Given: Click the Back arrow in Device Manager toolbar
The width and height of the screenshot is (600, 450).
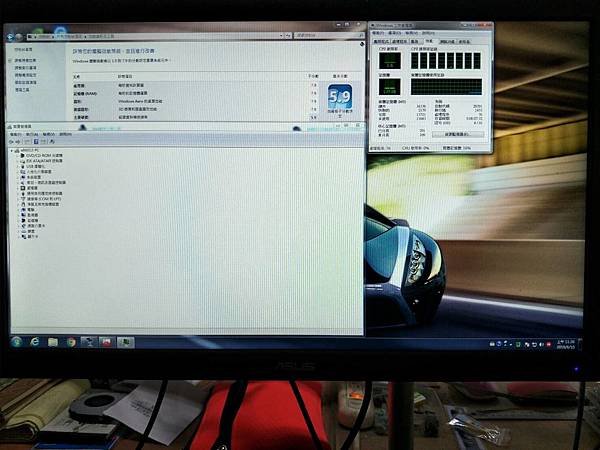Looking at the screenshot, I should 11,142.
